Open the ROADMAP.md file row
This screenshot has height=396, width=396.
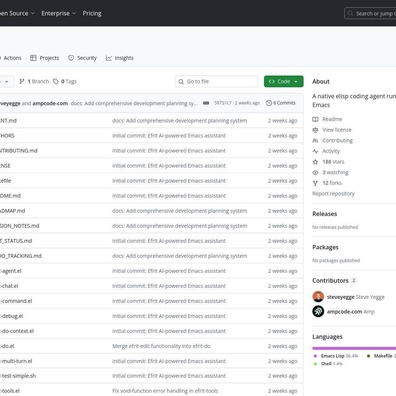[x=152, y=211]
